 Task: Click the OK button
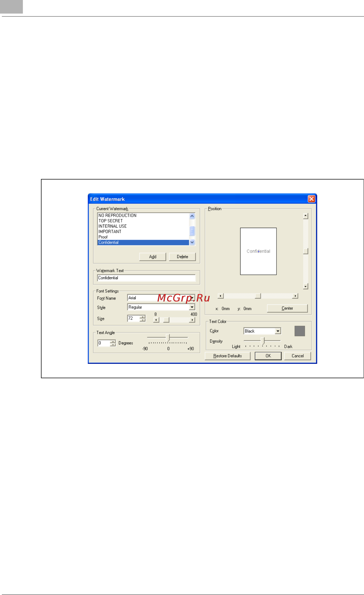(x=268, y=356)
